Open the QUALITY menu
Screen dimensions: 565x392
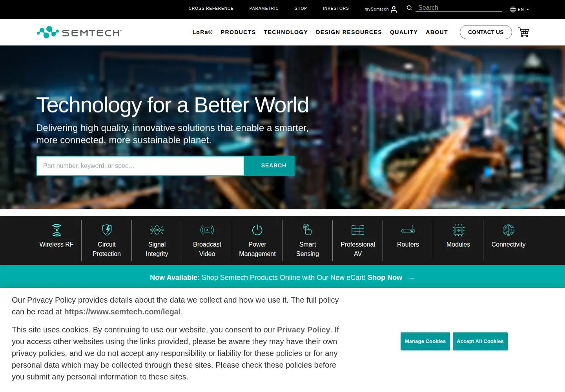click(404, 32)
